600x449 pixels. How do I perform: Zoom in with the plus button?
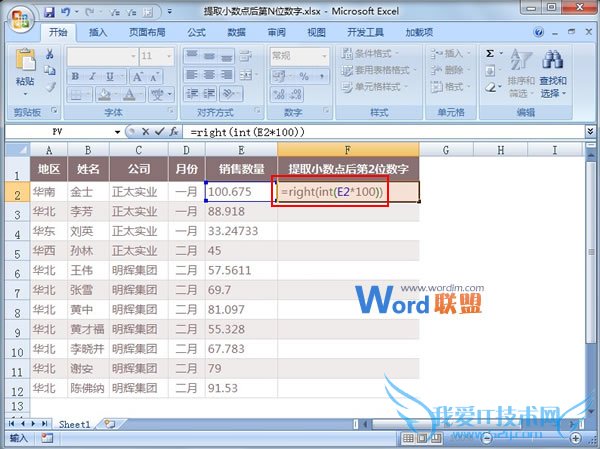tap(575, 438)
